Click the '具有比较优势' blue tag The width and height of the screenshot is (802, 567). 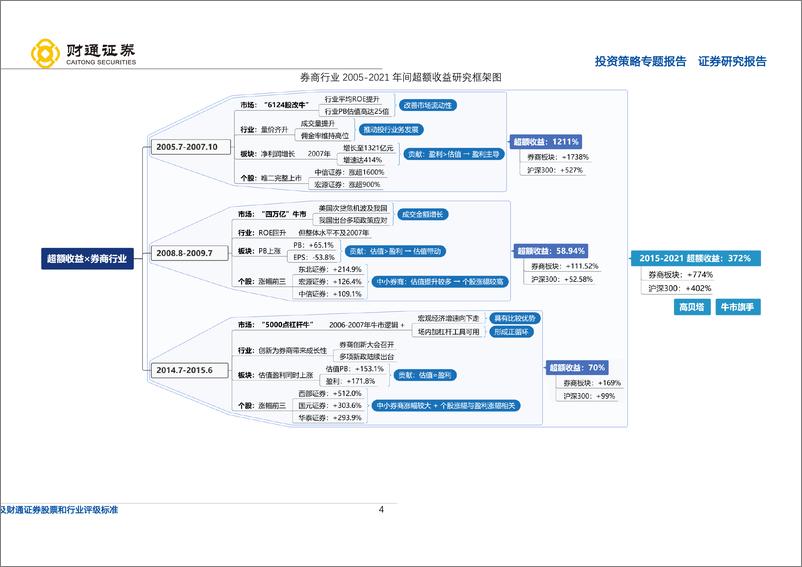pos(515,318)
